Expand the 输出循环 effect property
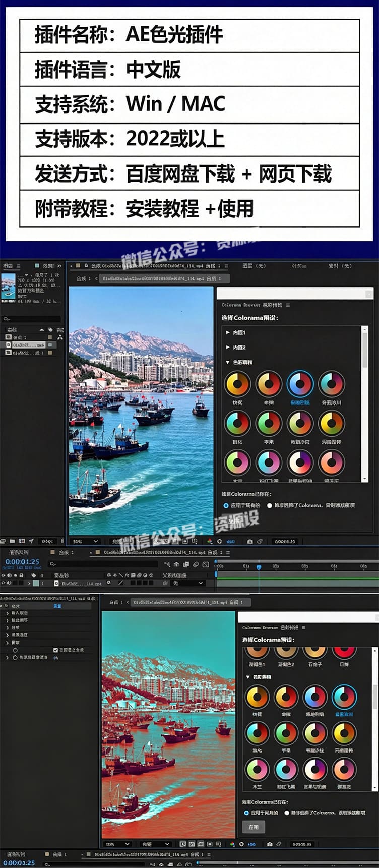The image size is (379, 868). 7,620
